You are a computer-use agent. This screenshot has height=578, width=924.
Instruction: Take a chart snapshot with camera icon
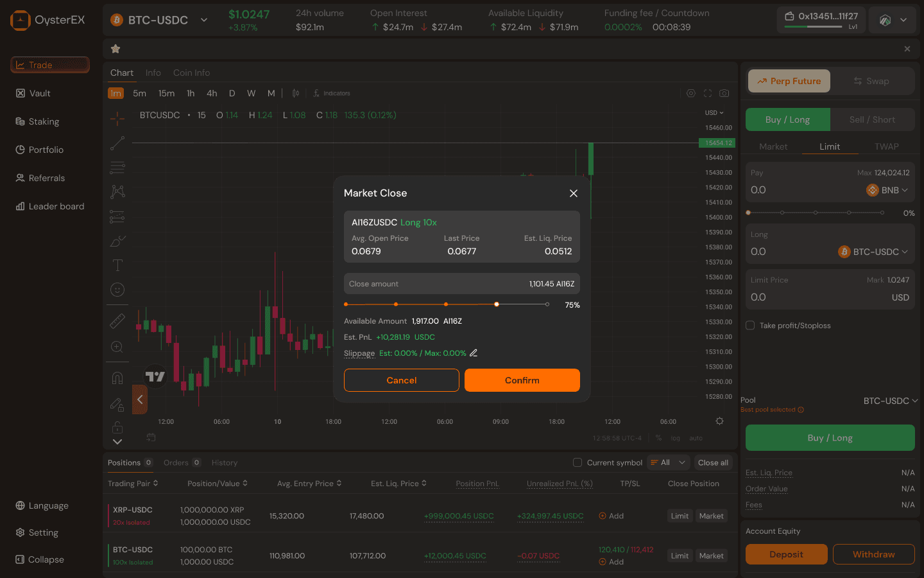point(724,93)
